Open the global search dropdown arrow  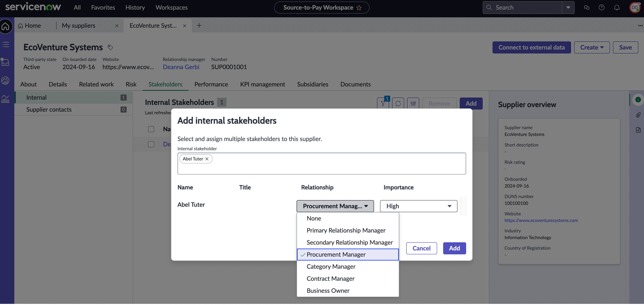click(x=568, y=8)
